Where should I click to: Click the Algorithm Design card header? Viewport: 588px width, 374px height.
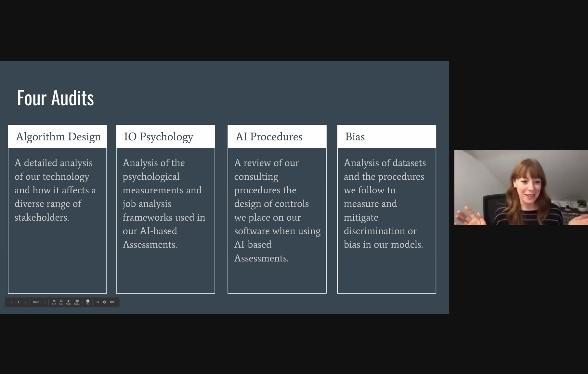(58, 137)
